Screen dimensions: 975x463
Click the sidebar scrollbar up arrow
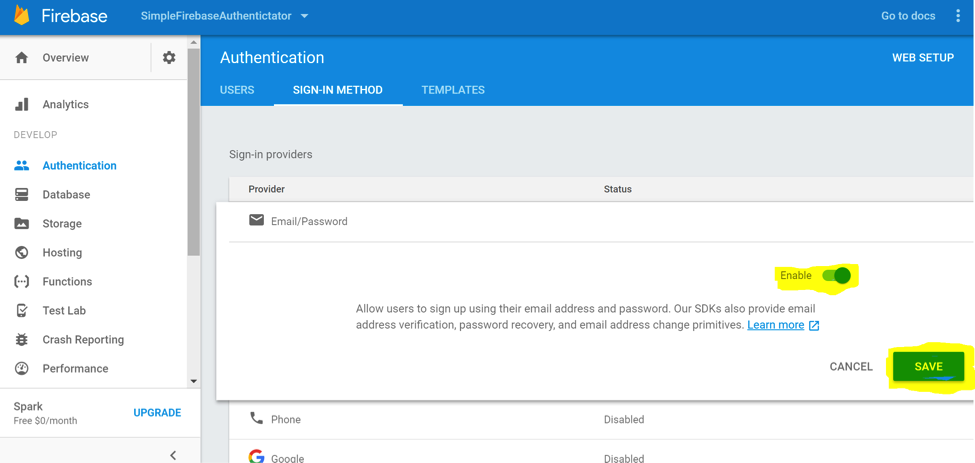point(193,43)
